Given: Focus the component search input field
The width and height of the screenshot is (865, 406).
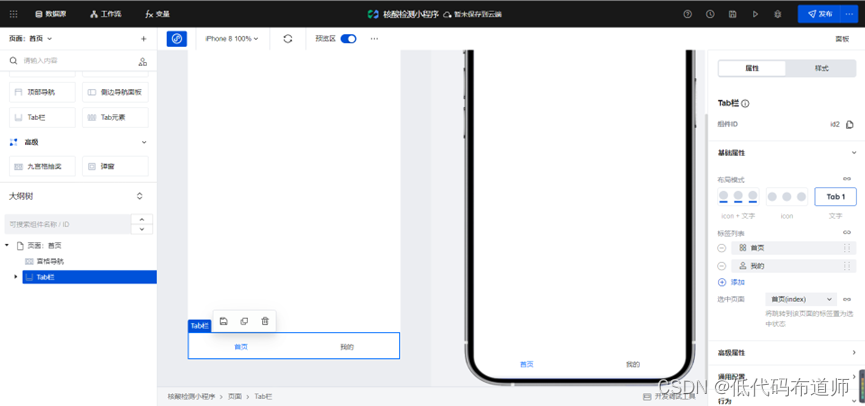Looking at the screenshot, I should 72,61.
